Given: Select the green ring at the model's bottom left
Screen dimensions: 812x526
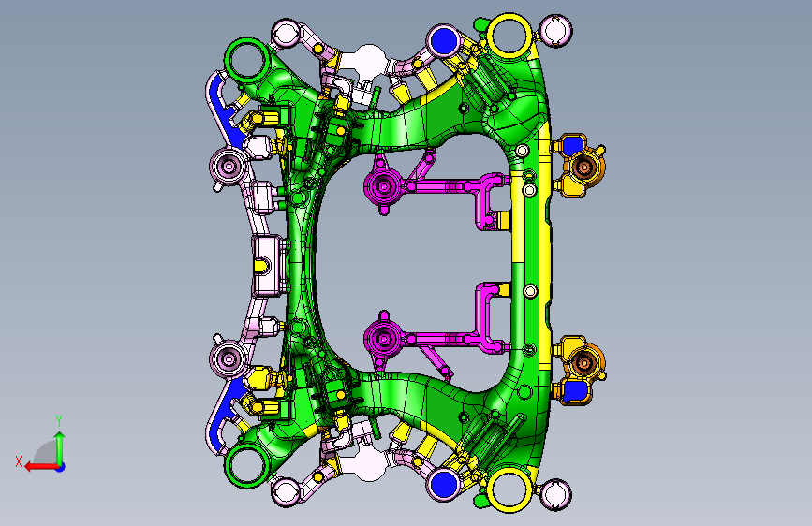Looking at the screenshot, I should click(x=247, y=466).
